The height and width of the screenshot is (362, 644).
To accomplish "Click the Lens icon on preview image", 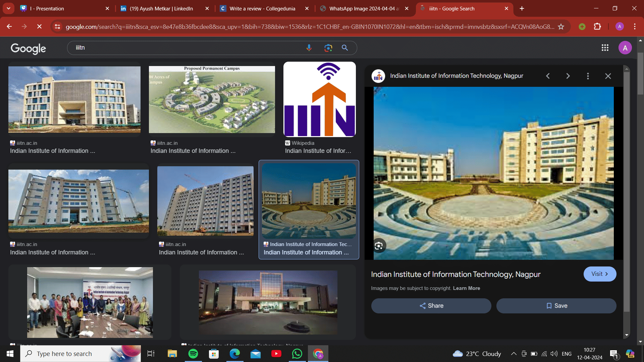I will (379, 246).
